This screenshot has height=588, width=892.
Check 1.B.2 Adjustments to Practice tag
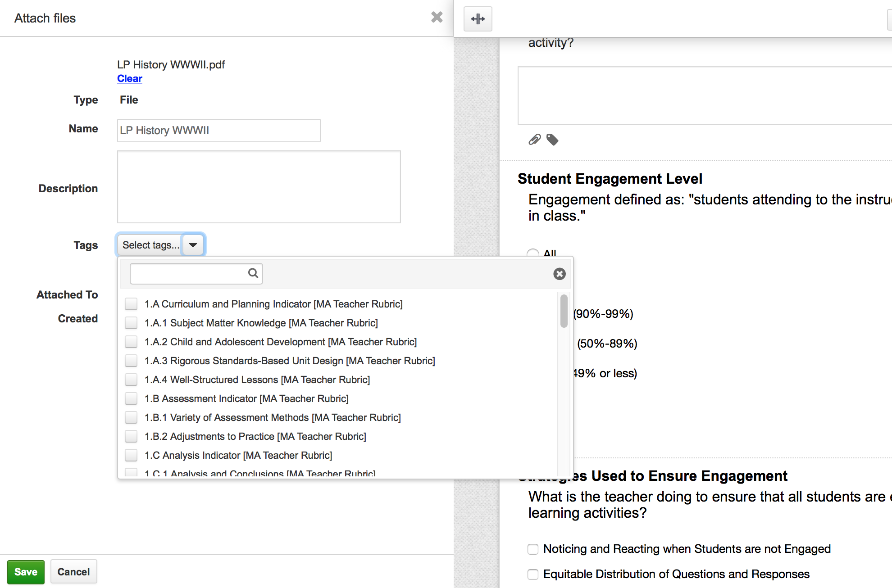pos(131,436)
